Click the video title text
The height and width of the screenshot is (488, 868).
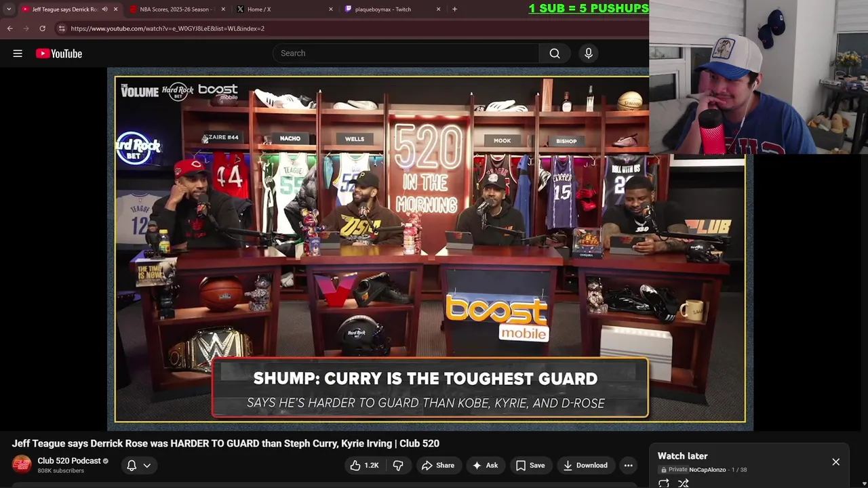tap(226, 443)
